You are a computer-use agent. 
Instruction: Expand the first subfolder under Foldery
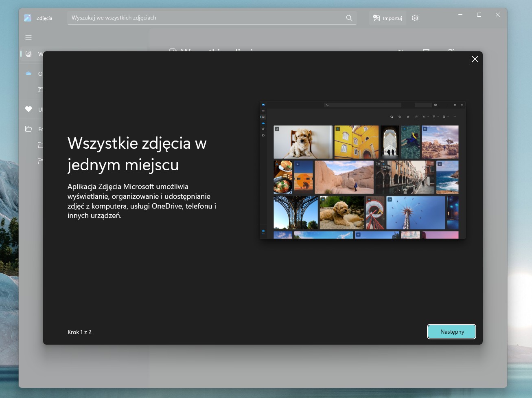(x=41, y=145)
